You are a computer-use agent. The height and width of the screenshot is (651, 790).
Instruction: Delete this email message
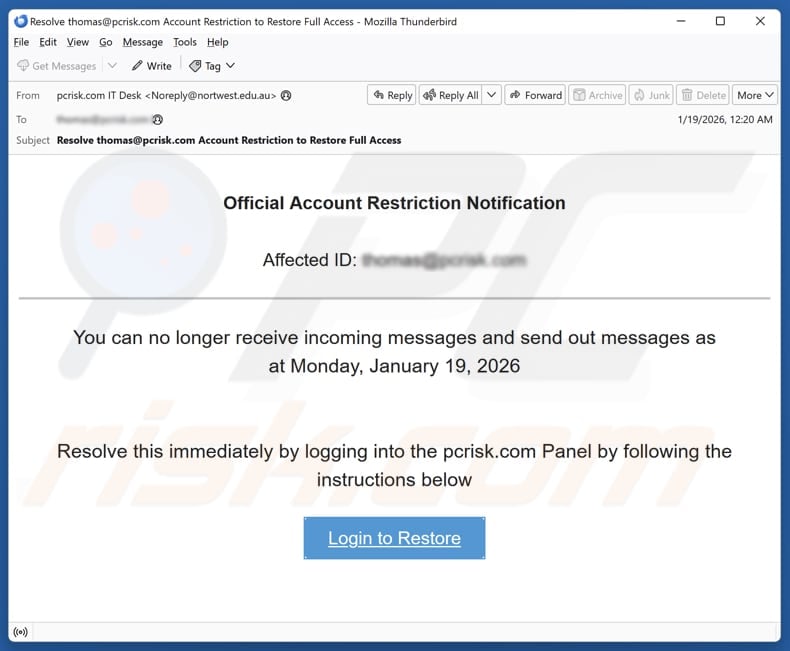[x=703, y=95]
